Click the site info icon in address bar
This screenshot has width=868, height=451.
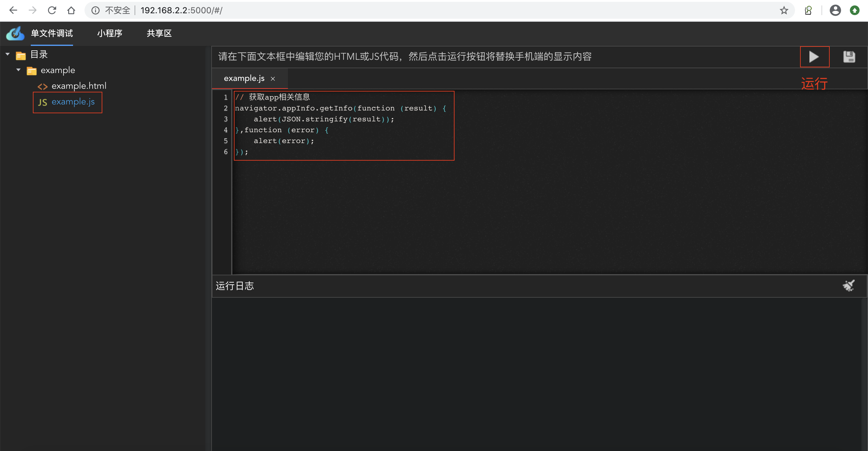(x=96, y=11)
